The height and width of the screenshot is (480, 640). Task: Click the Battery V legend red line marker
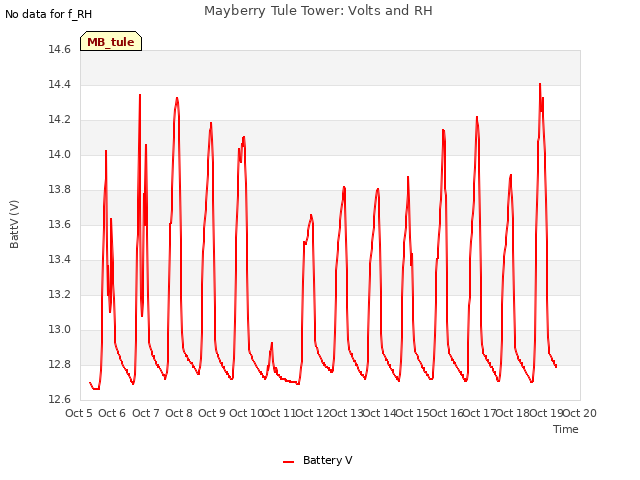[x=289, y=462]
